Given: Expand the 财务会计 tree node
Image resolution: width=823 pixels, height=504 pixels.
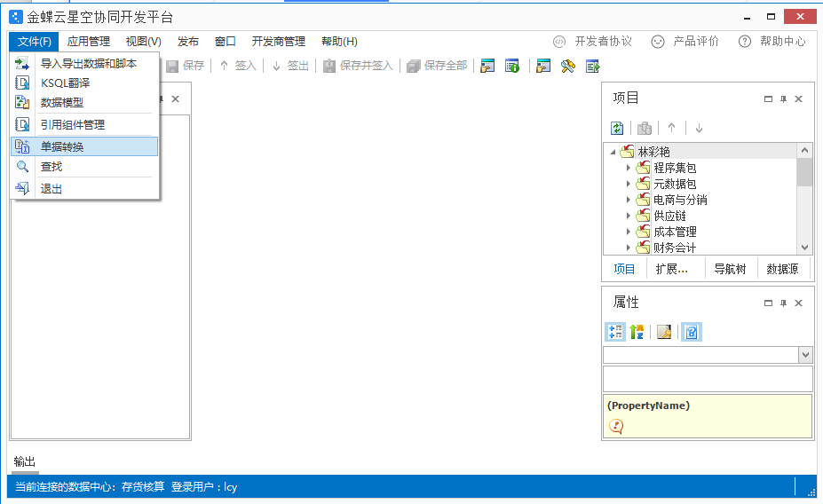Looking at the screenshot, I should pyautogui.click(x=629, y=248).
